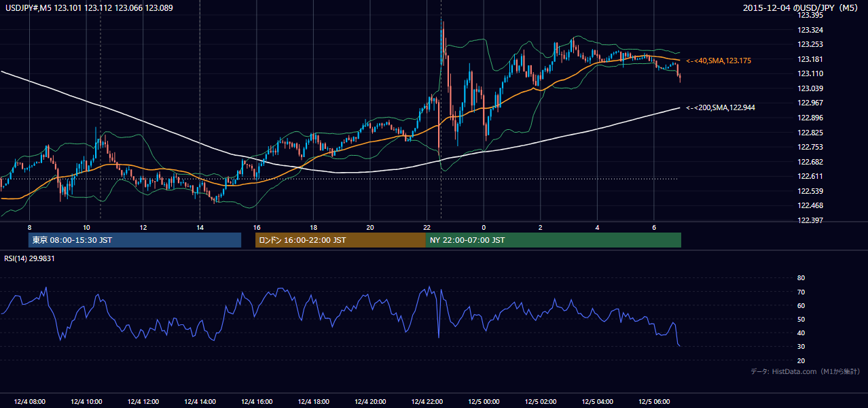Click hour label 18 under price chart

[313, 227]
